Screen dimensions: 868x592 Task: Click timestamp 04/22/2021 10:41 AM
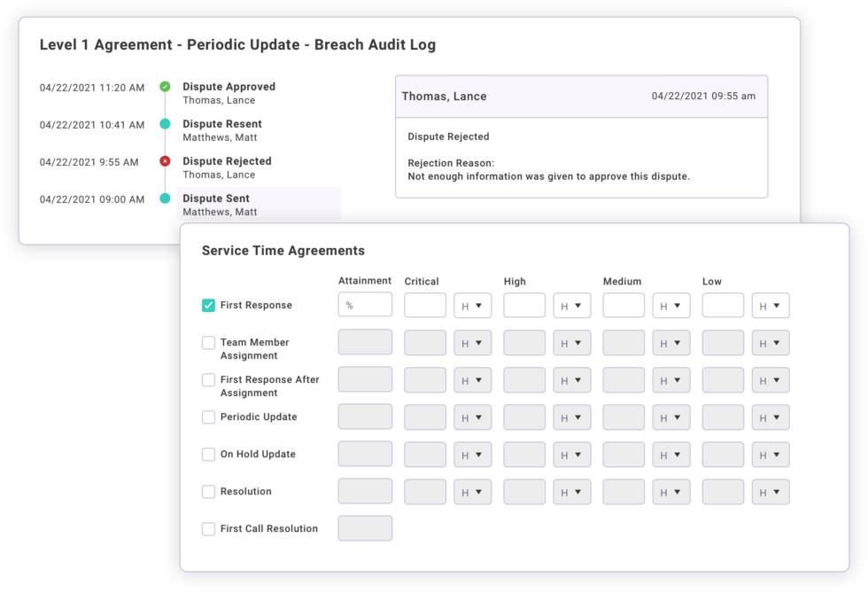pos(92,125)
